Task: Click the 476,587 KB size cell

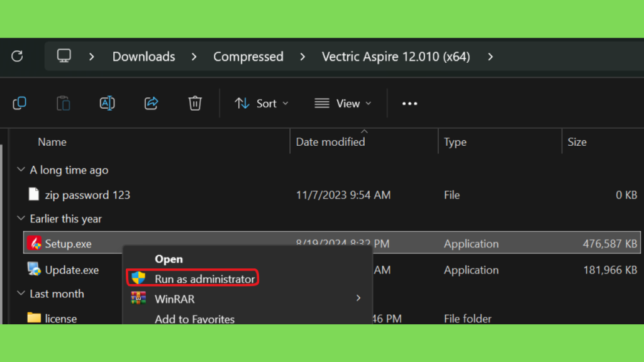Action: point(610,244)
